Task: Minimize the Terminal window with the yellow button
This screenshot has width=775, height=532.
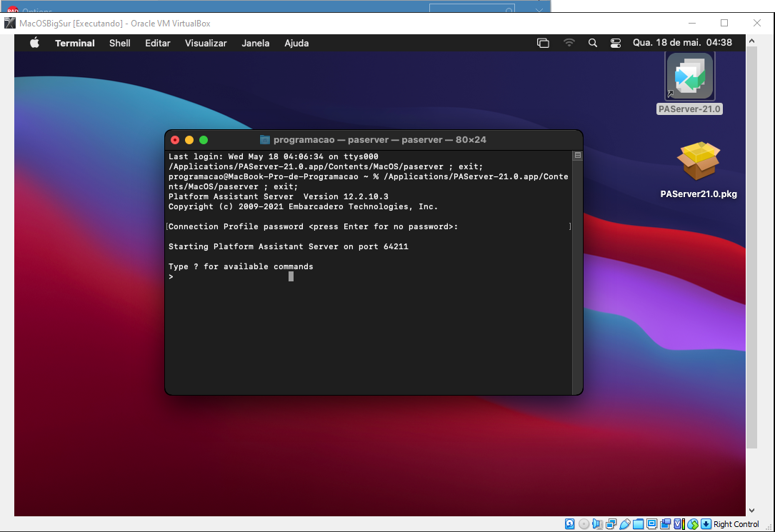Action: (x=189, y=140)
